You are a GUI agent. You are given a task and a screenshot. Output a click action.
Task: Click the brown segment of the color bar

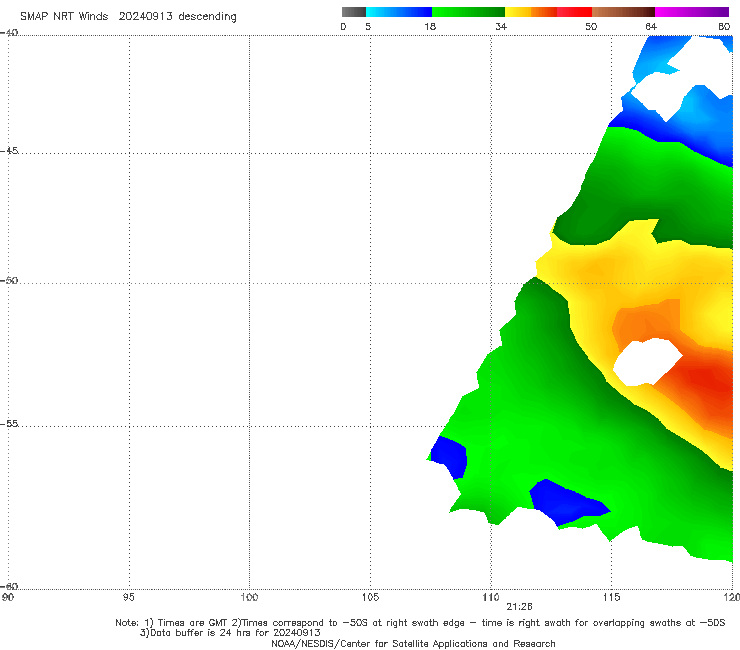(623, 12)
